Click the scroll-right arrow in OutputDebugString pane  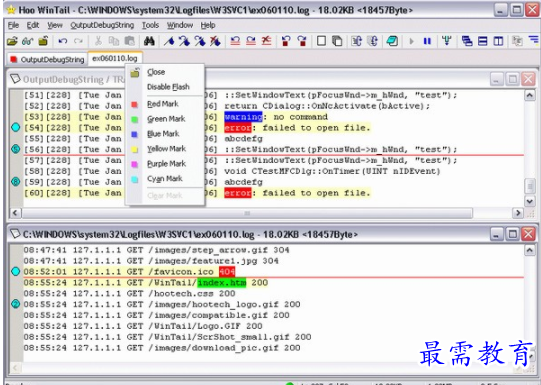click(x=517, y=213)
